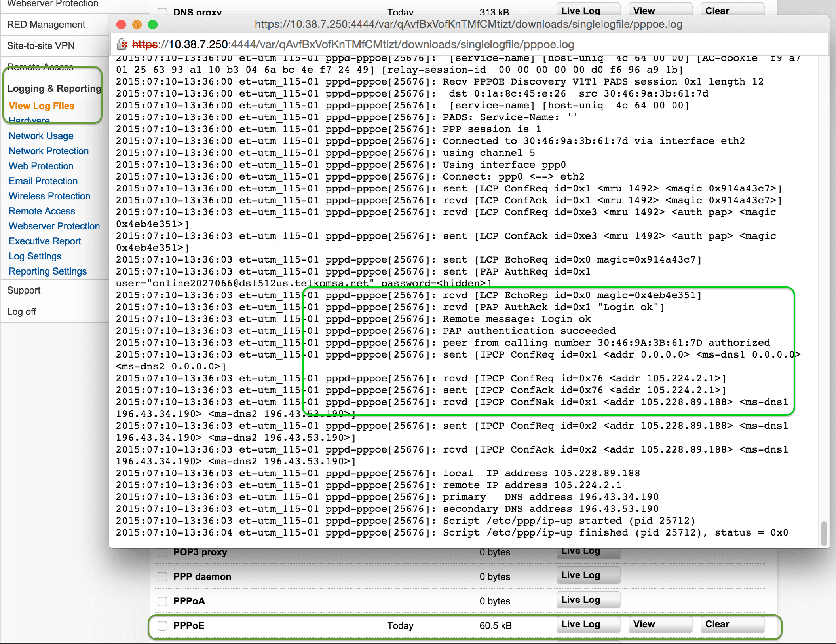The width and height of the screenshot is (836, 644).
Task: Check the PPPoE log checkbox
Action: click(x=162, y=626)
